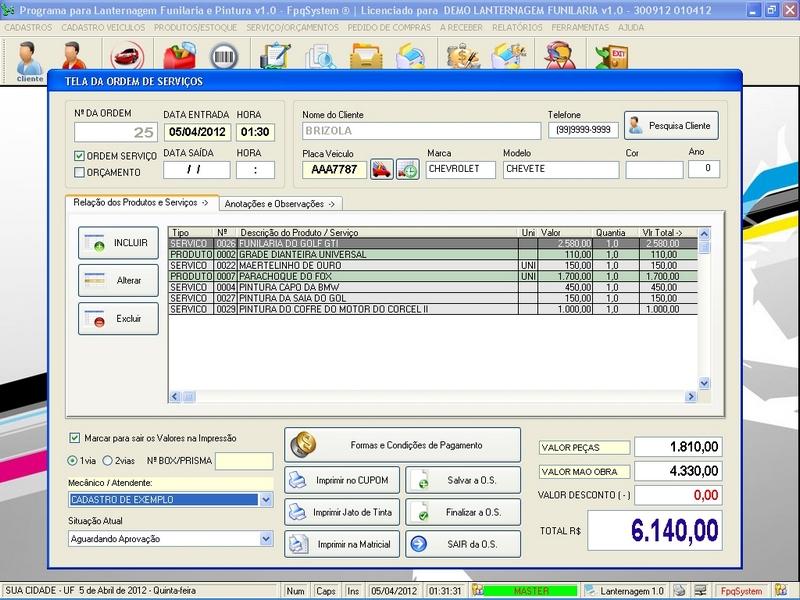
Task: Click the Finalizar a O.S. button
Action: pyautogui.click(x=463, y=512)
